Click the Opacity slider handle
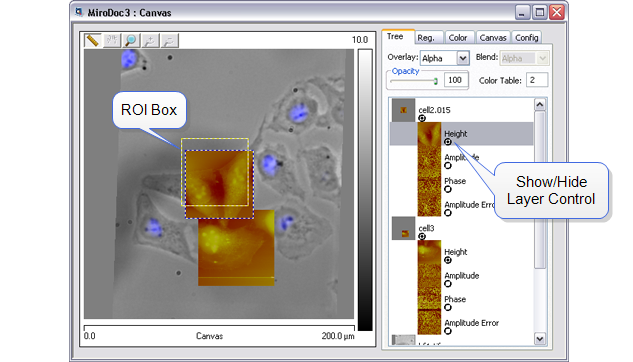 (436, 81)
